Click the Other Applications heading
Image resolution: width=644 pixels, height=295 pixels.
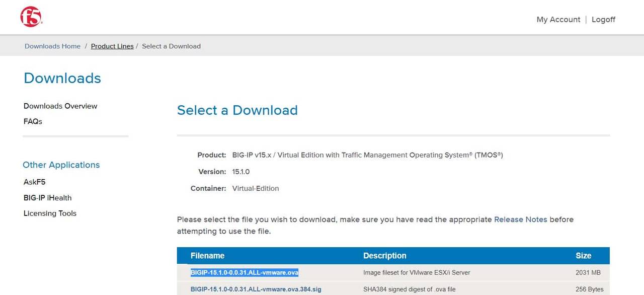click(x=61, y=165)
